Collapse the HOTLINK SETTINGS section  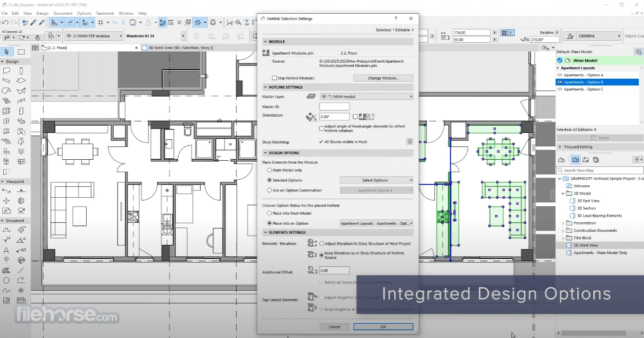(338, 87)
